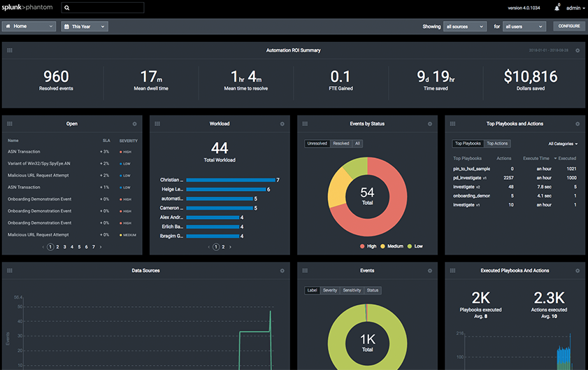
Task: Go to previous page in Workload panel
Action: point(209,247)
